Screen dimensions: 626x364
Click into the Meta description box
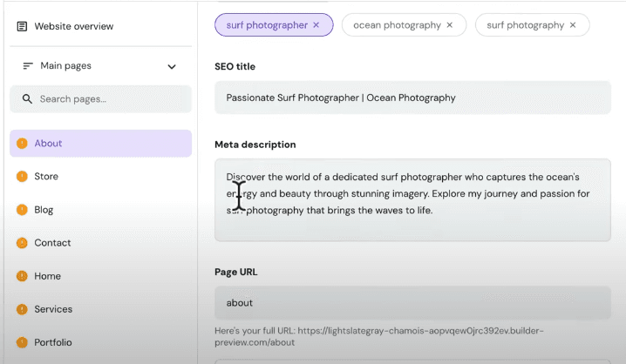pos(412,199)
